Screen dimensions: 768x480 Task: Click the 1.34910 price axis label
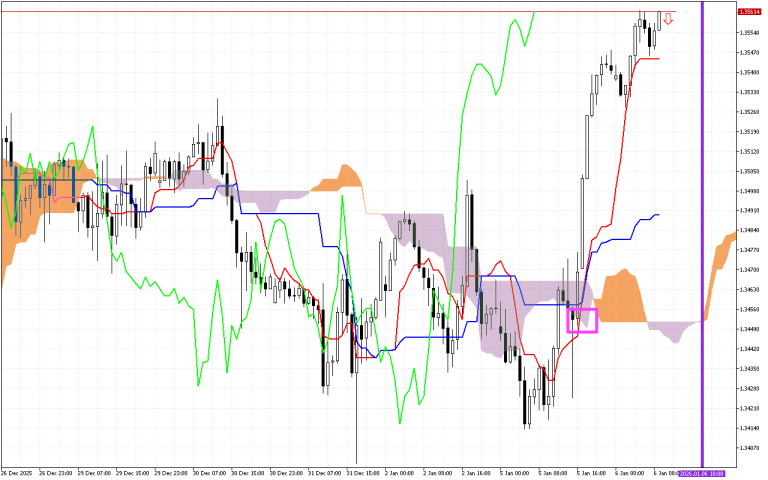tap(749, 211)
